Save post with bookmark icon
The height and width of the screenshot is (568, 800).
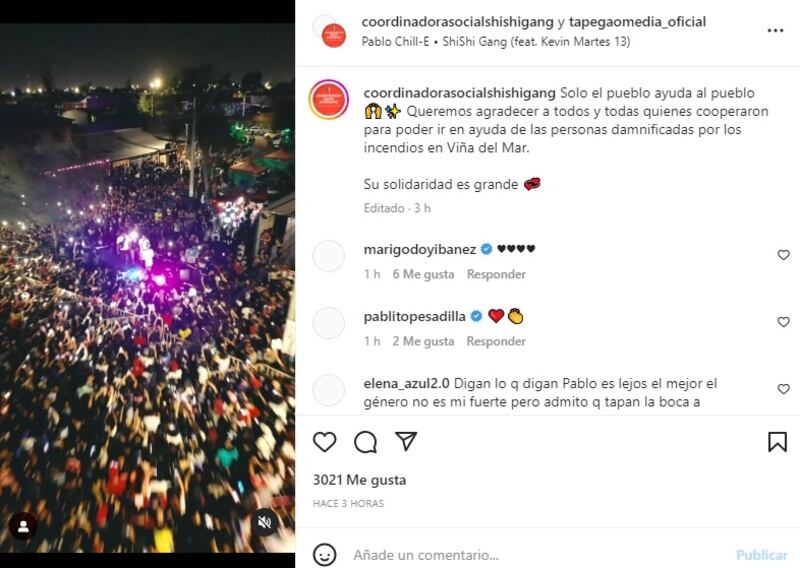tap(777, 442)
